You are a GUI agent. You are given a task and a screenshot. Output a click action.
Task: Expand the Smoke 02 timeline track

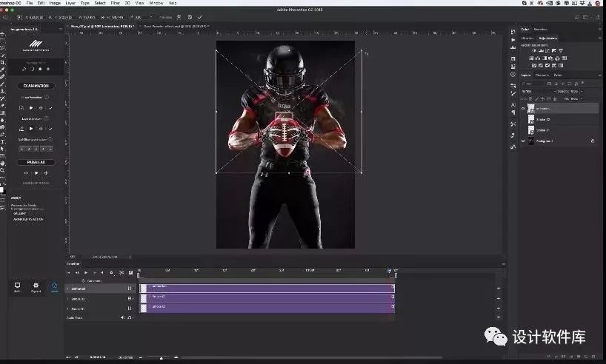67,299
